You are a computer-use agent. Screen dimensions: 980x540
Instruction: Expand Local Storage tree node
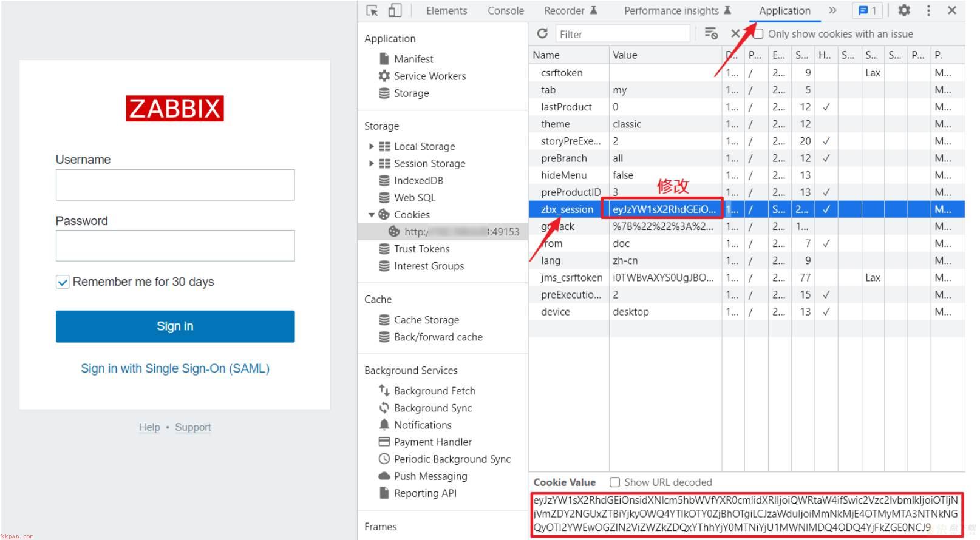pyautogui.click(x=371, y=147)
